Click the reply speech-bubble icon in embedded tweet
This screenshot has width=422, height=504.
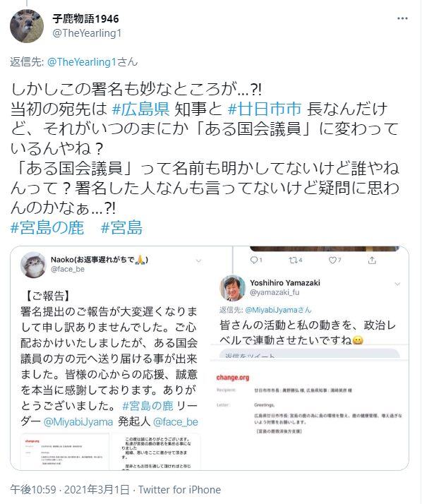point(256,260)
